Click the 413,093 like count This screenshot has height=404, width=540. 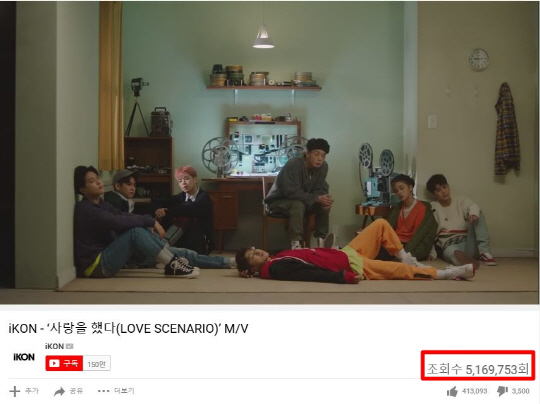[475, 391]
